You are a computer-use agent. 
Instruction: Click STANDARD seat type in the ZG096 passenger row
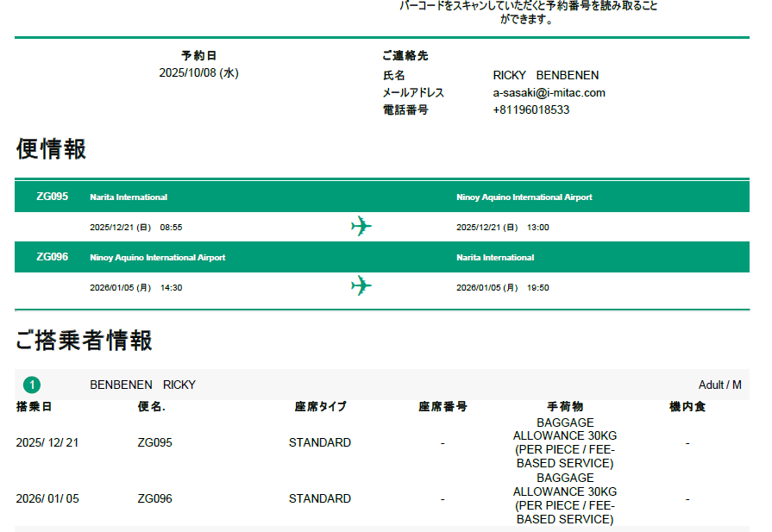tap(320, 499)
